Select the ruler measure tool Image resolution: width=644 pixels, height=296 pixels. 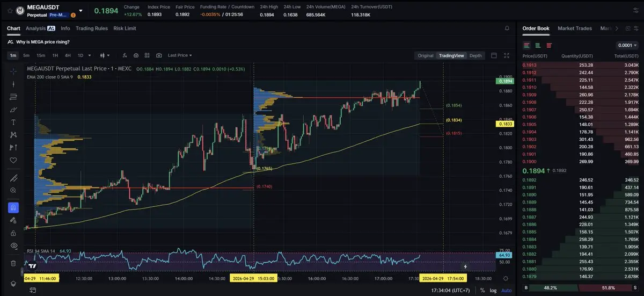13,178
